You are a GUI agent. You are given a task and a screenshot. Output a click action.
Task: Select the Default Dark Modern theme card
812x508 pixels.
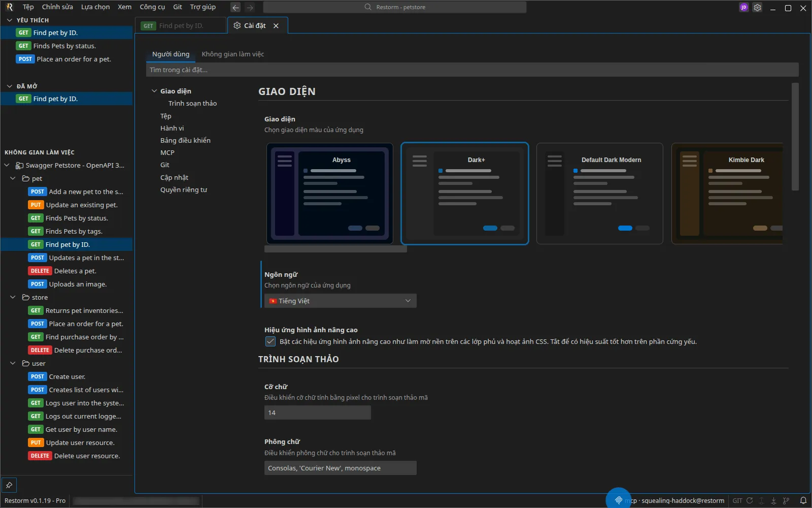coord(600,194)
